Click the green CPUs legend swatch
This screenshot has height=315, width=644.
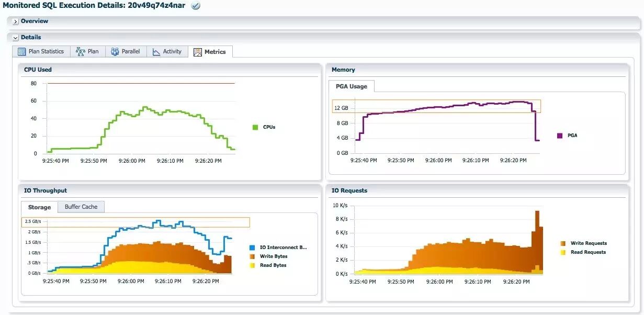click(255, 127)
